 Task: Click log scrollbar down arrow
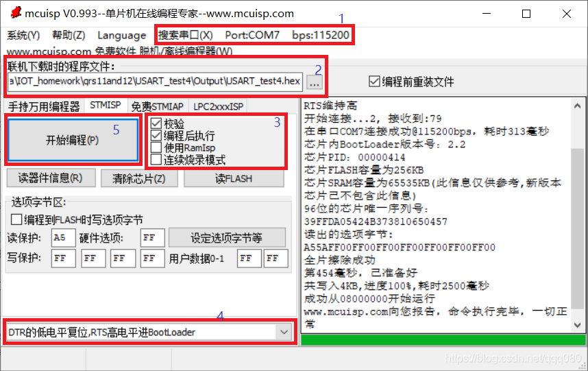point(577,325)
